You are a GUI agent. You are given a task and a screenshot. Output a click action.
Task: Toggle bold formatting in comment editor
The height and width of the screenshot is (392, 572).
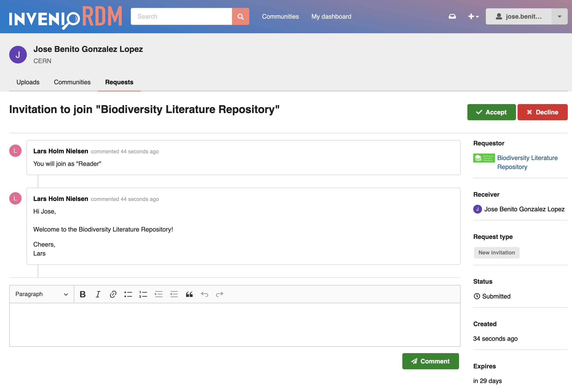[83, 294]
